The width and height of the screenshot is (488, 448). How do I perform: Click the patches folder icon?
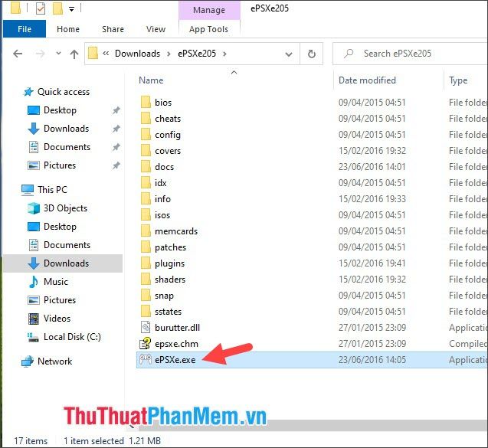pos(146,247)
